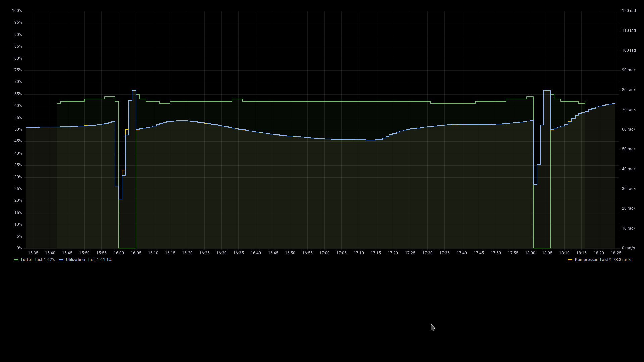Viewport: 644px width, 362px height.
Task: Toggle the Utilization series via its legend entry
Action: [75, 260]
